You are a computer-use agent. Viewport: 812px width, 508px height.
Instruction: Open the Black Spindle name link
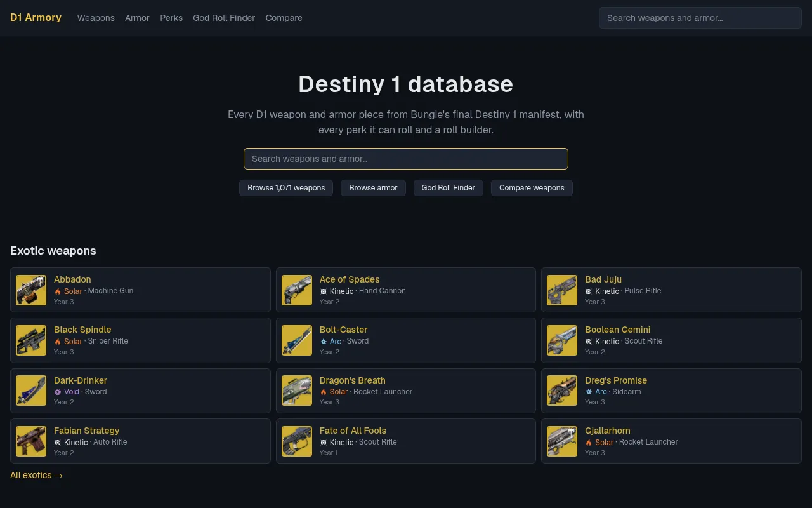click(x=82, y=330)
